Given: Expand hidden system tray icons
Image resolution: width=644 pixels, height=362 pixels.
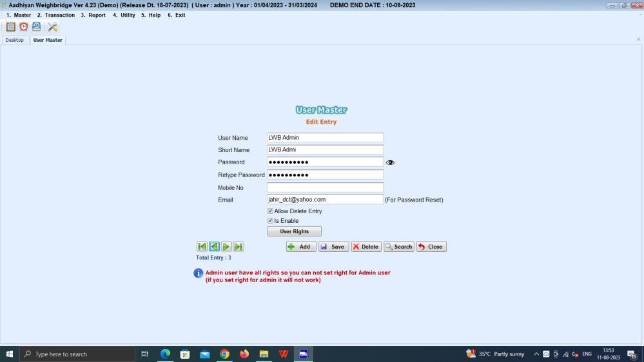Looking at the screenshot, I should pos(536,354).
